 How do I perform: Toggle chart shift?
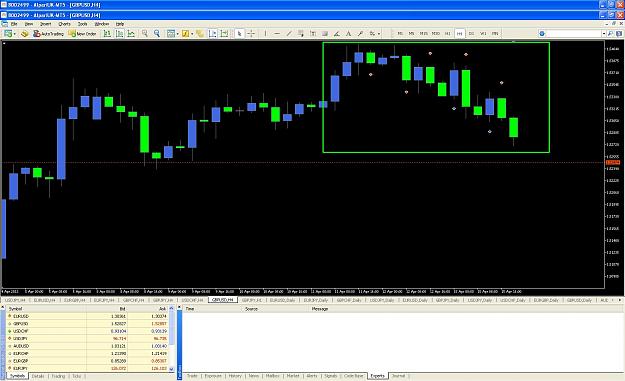224,34
